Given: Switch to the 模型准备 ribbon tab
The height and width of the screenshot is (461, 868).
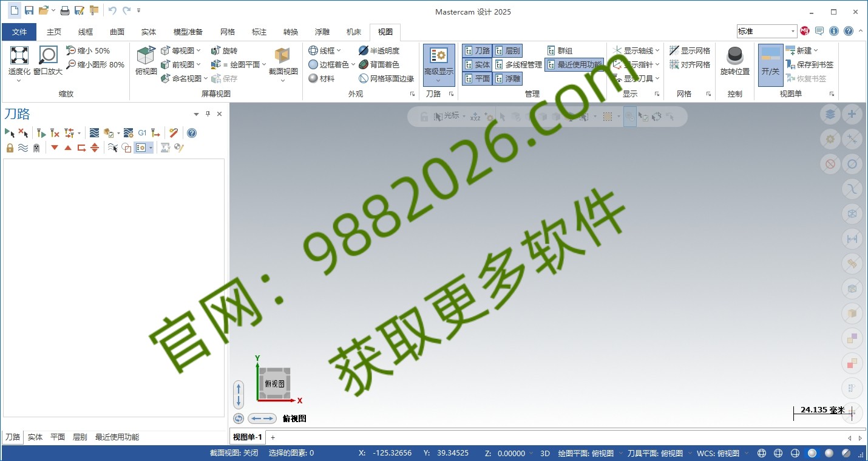Looking at the screenshot, I should point(188,32).
